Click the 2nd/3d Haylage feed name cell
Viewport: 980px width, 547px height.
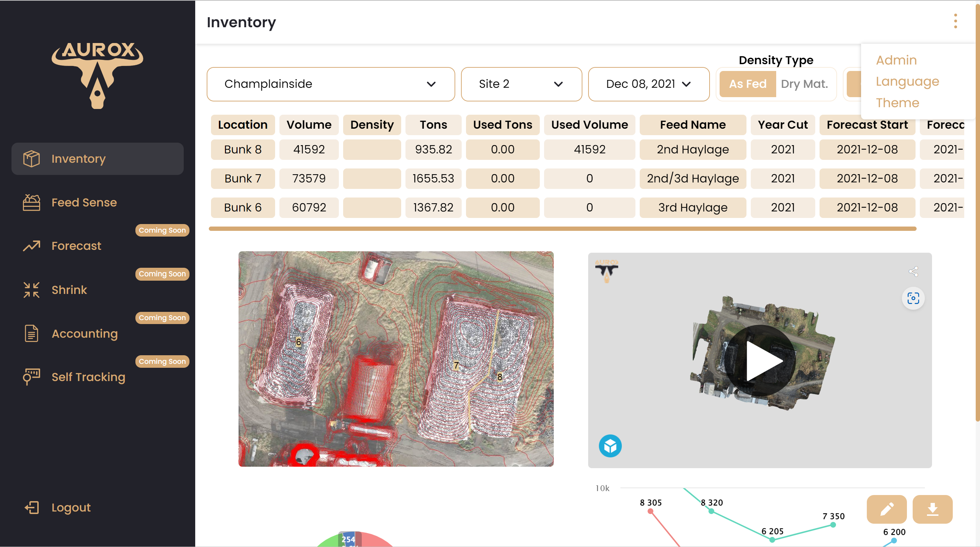pos(693,179)
